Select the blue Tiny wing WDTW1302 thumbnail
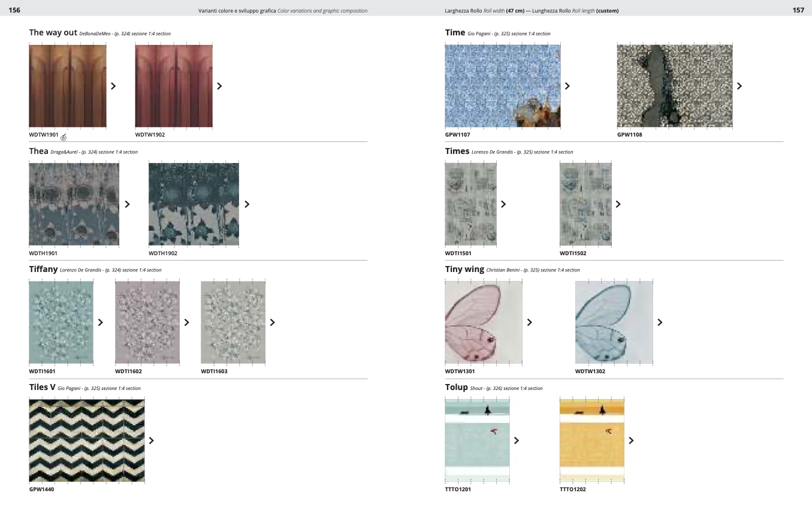Image resolution: width=812 pixels, height=526 pixels. pyautogui.click(x=614, y=322)
